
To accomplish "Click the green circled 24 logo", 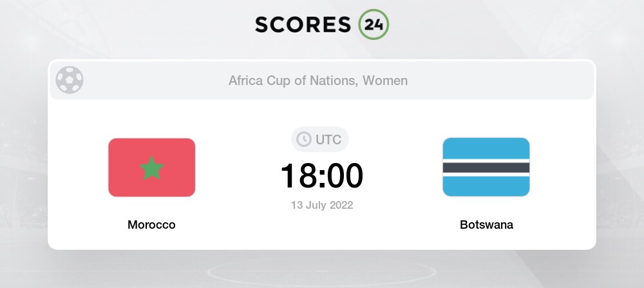I will point(374,24).
